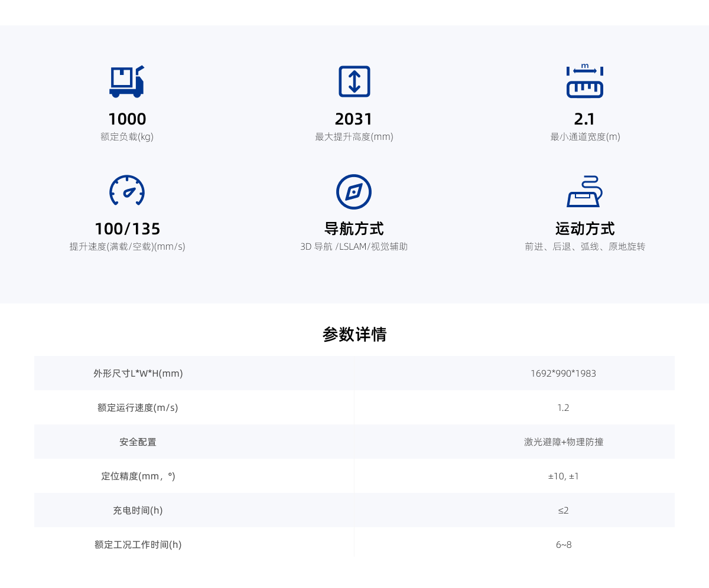Click the motion mode curved path icon
This screenshot has height=588, width=709.
pos(584,191)
